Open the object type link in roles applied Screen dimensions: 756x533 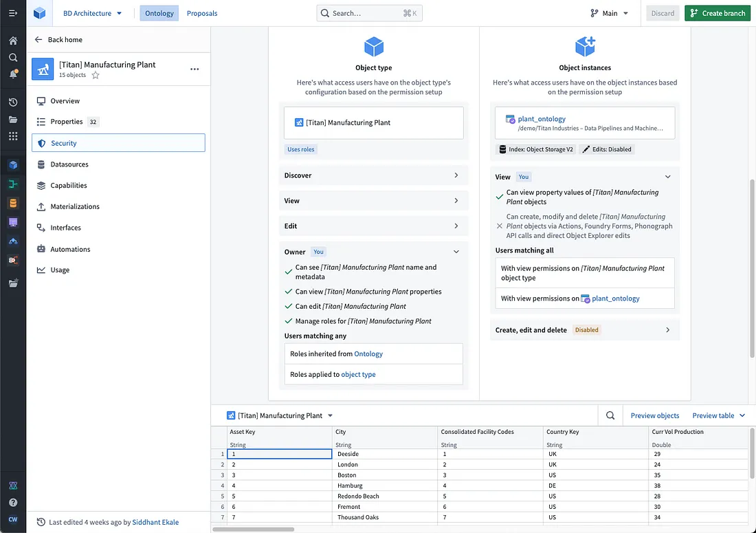point(358,374)
